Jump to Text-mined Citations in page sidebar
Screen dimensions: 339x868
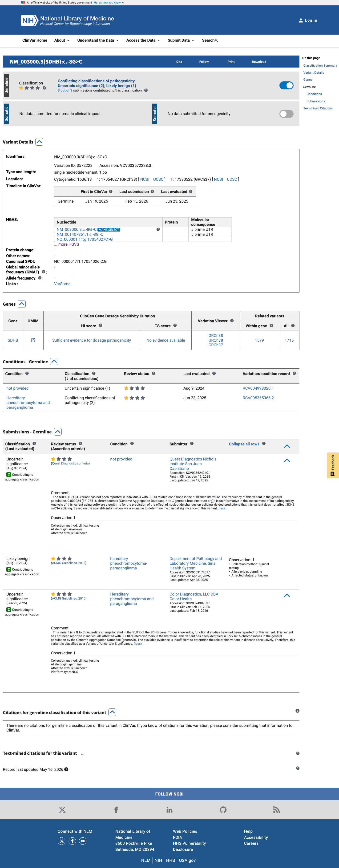[318, 108]
